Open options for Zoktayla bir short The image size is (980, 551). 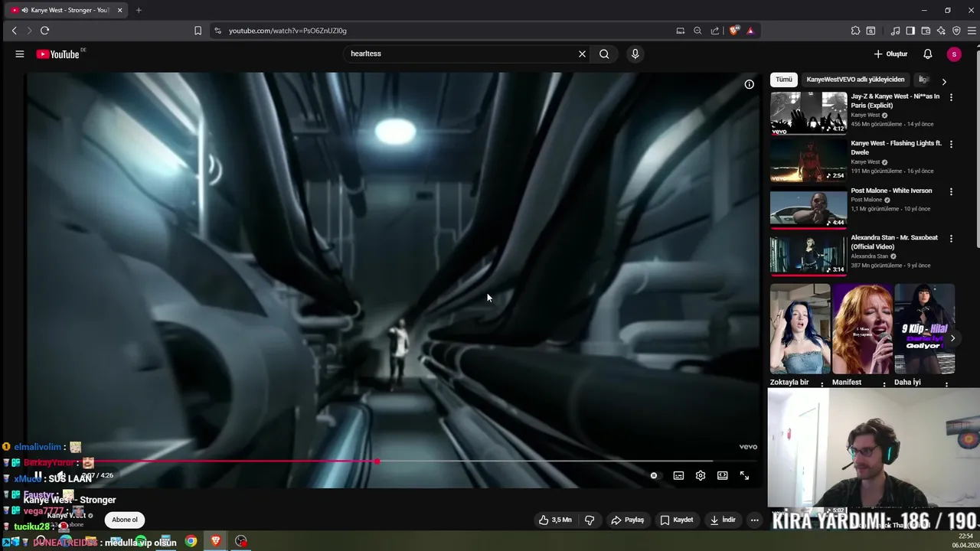[x=822, y=384]
